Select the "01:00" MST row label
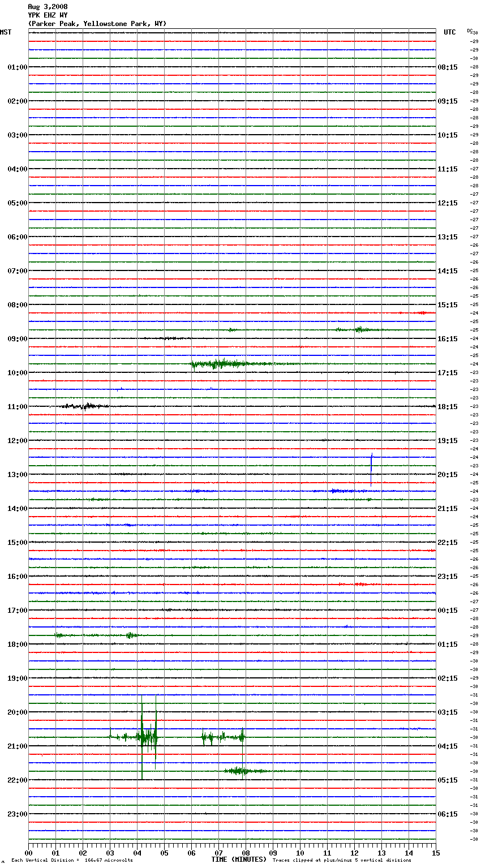This screenshot has width=481, height=868. click(x=18, y=67)
